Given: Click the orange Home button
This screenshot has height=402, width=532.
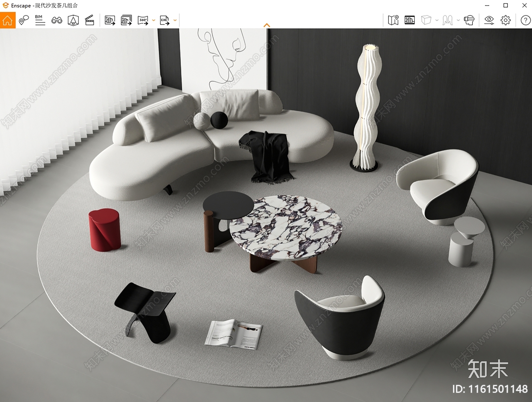Looking at the screenshot, I should click(8, 20).
